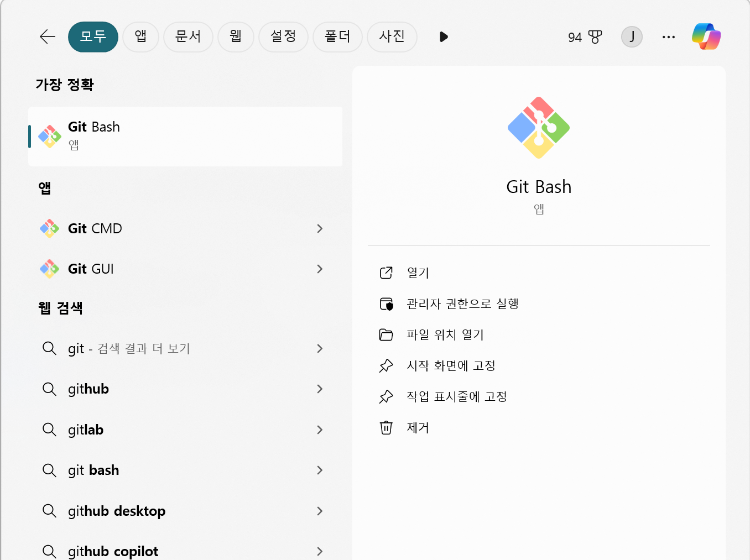
Task: Click the github desktop web search suggestion
Action: click(x=185, y=511)
